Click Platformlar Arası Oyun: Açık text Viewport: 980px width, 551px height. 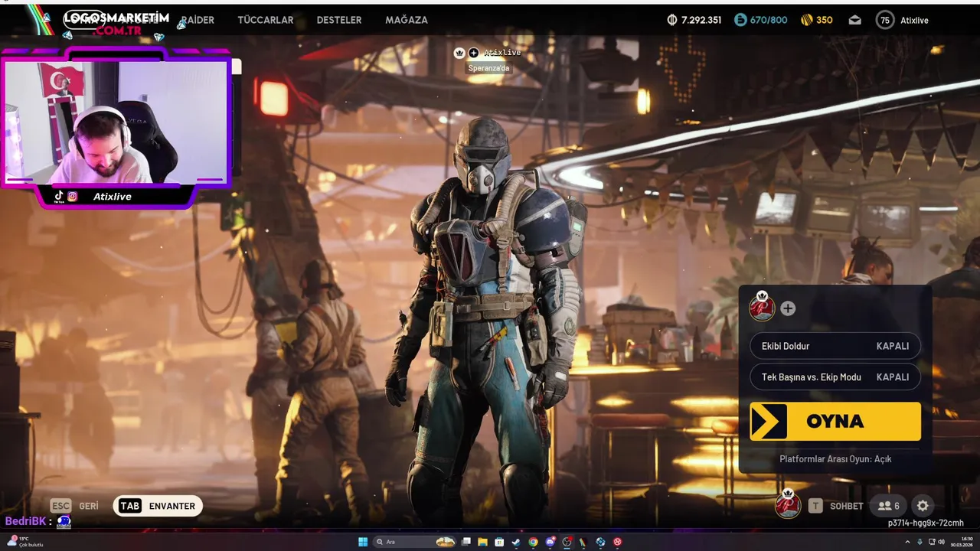835,459
